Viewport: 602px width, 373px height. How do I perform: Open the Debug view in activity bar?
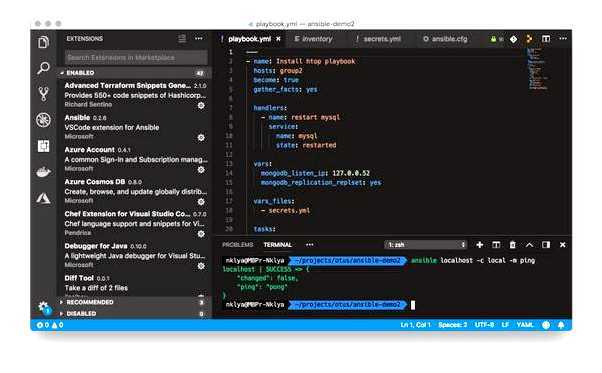(x=43, y=120)
